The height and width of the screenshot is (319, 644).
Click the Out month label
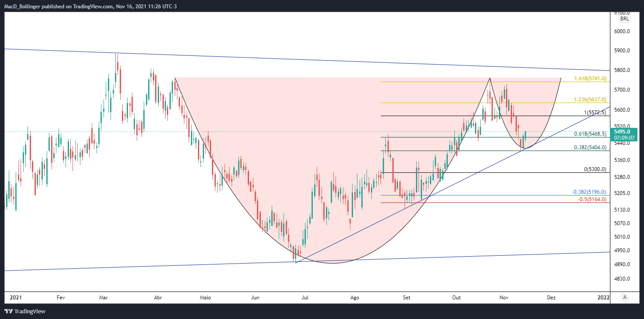(x=457, y=298)
